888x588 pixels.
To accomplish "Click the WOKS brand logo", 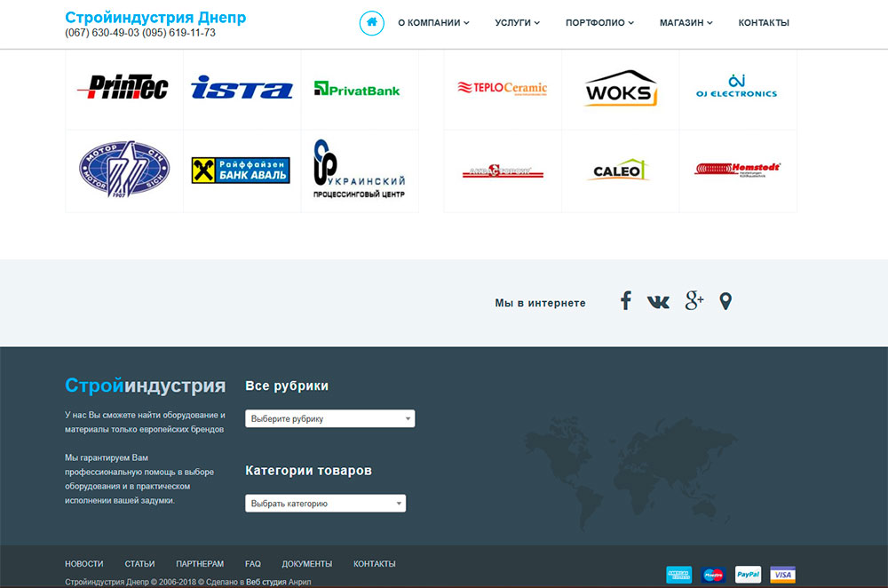I will tap(620, 89).
